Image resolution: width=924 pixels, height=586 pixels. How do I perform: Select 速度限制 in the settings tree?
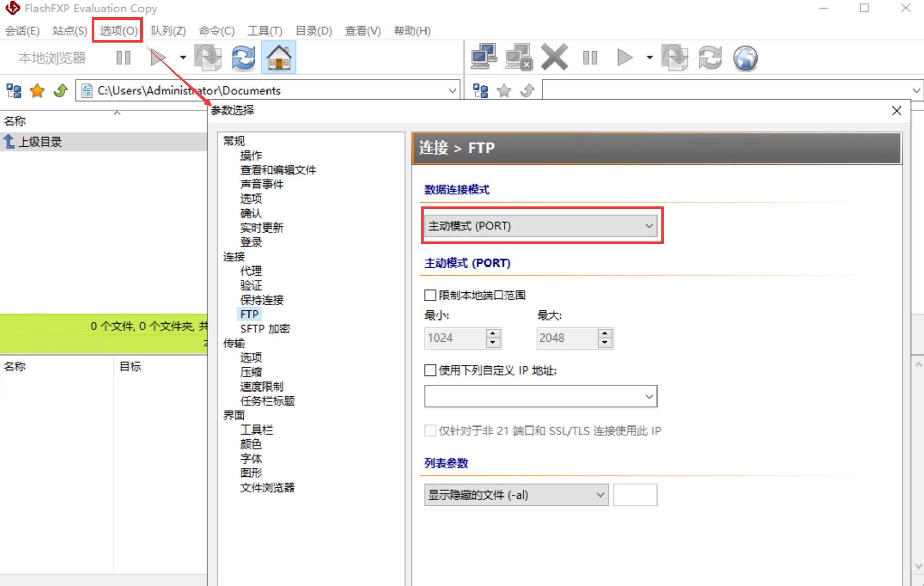point(261,386)
